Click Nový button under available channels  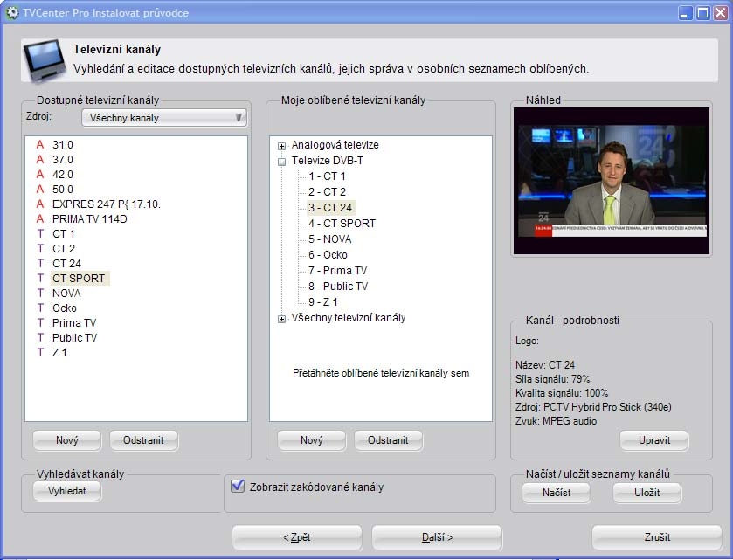click(67, 440)
